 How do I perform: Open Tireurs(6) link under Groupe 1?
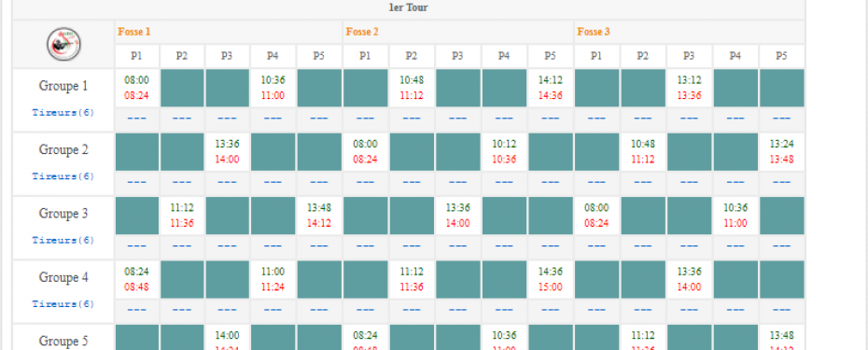(x=63, y=112)
